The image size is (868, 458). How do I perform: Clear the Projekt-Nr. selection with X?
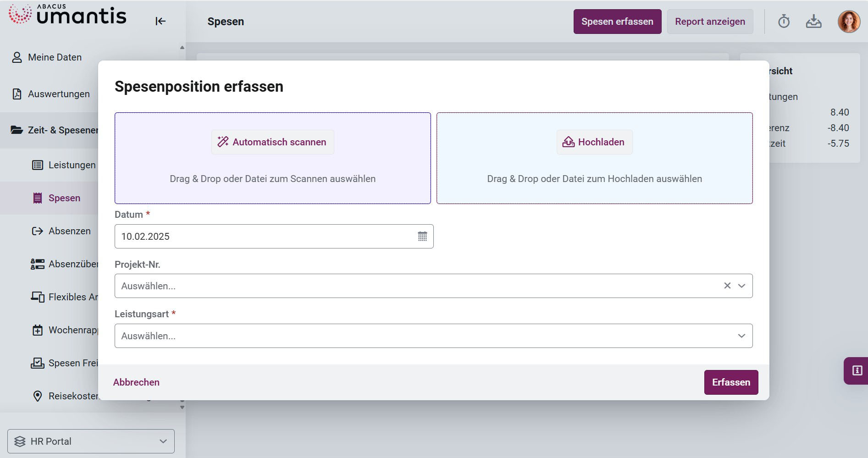[x=727, y=286]
